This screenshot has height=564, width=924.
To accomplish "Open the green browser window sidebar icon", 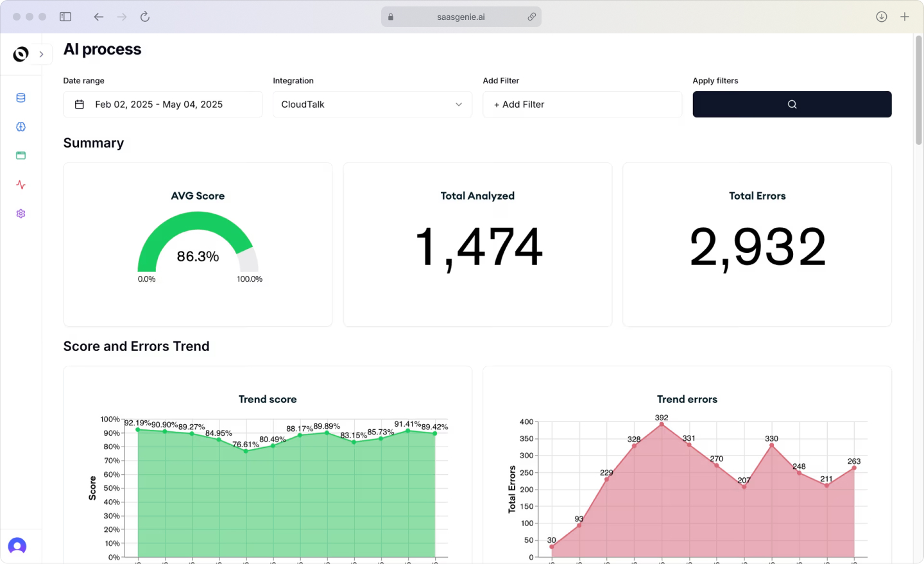I will [x=21, y=155].
